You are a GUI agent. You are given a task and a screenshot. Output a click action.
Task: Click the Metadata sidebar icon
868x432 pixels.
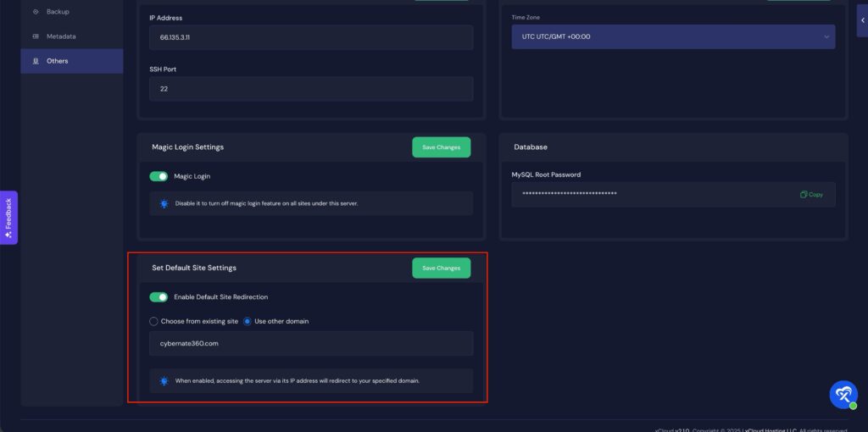(36, 36)
